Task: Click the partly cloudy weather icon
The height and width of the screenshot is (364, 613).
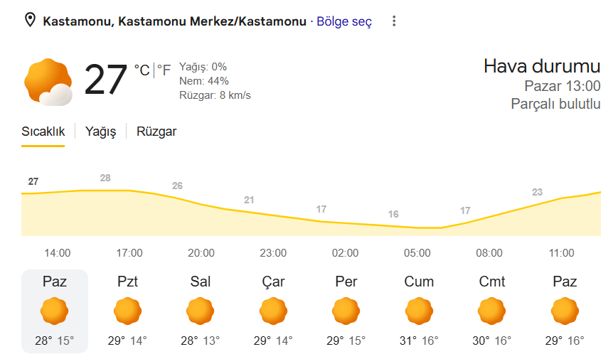Action: click(48, 82)
